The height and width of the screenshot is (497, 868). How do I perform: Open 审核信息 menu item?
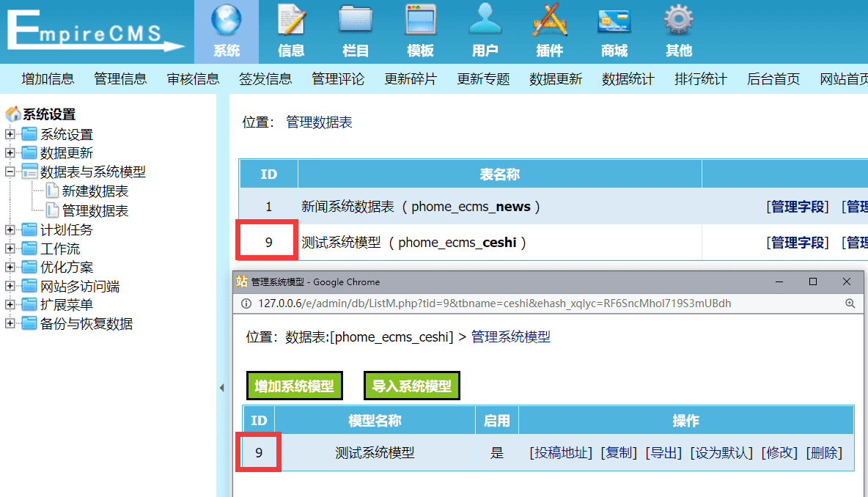[x=194, y=79]
